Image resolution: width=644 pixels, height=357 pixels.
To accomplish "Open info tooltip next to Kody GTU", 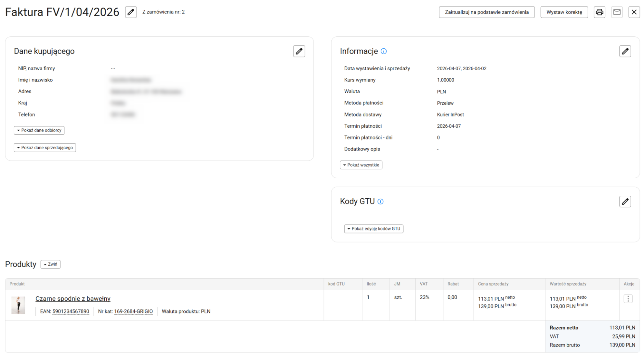I will (380, 202).
